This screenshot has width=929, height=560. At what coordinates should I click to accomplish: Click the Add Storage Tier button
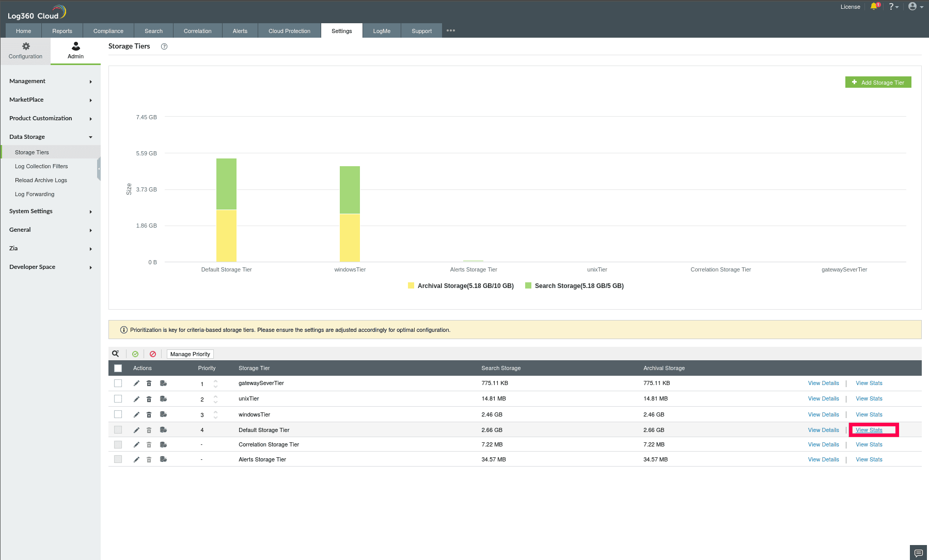(878, 82)
